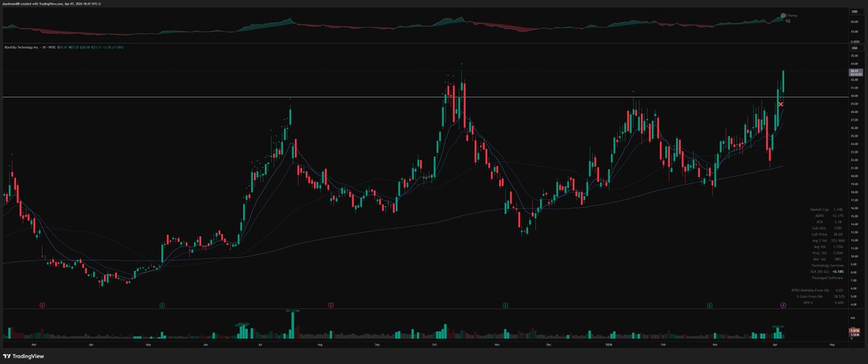Select the red X marker on the latest candles

[x=780, y=104]
